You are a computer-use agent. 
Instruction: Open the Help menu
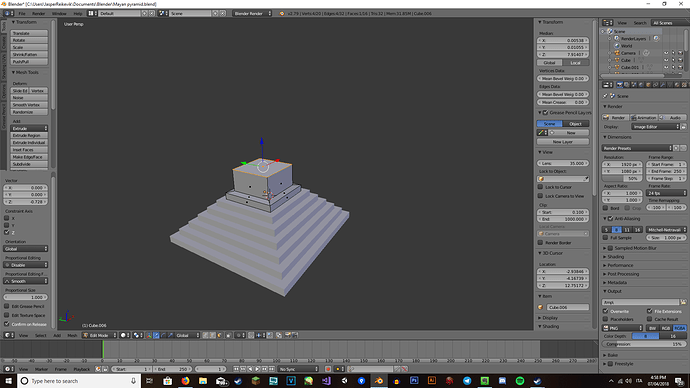77,14
